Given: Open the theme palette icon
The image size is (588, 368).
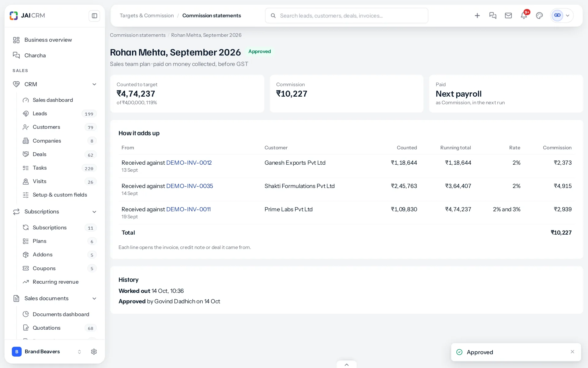Looking at the screenshot, I should pyautogui.click(x=539, y=15).
